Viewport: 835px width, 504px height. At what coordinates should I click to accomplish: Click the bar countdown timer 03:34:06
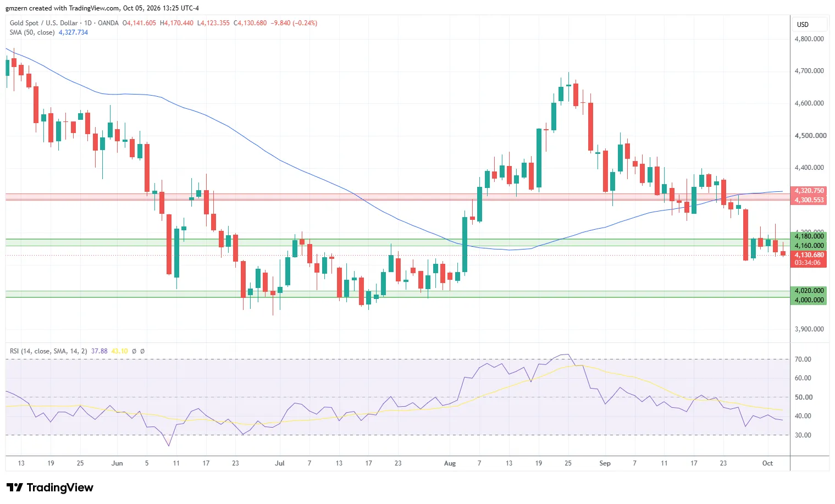click(808, 263)
